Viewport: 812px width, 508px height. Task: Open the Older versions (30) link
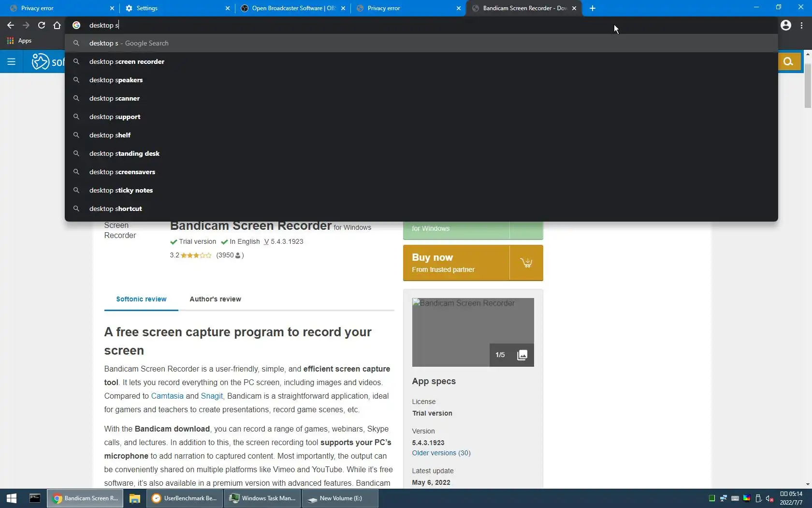point(441,453)
